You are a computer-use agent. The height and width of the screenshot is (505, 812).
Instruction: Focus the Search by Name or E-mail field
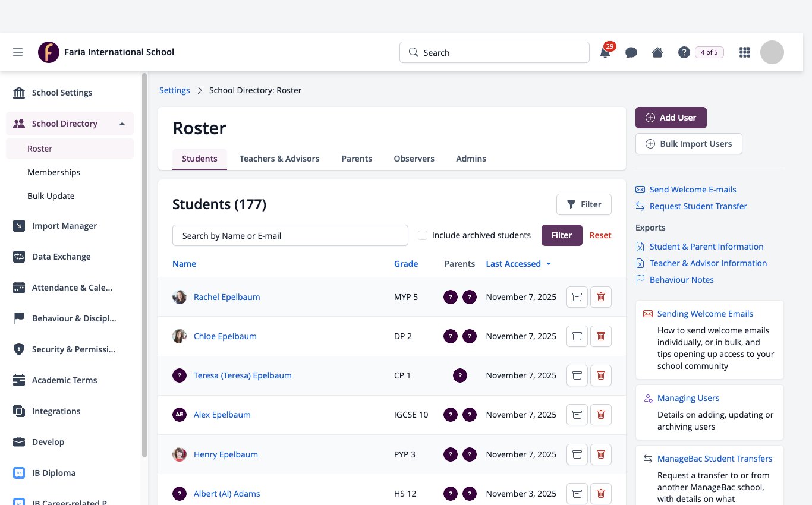pos(290,235)
